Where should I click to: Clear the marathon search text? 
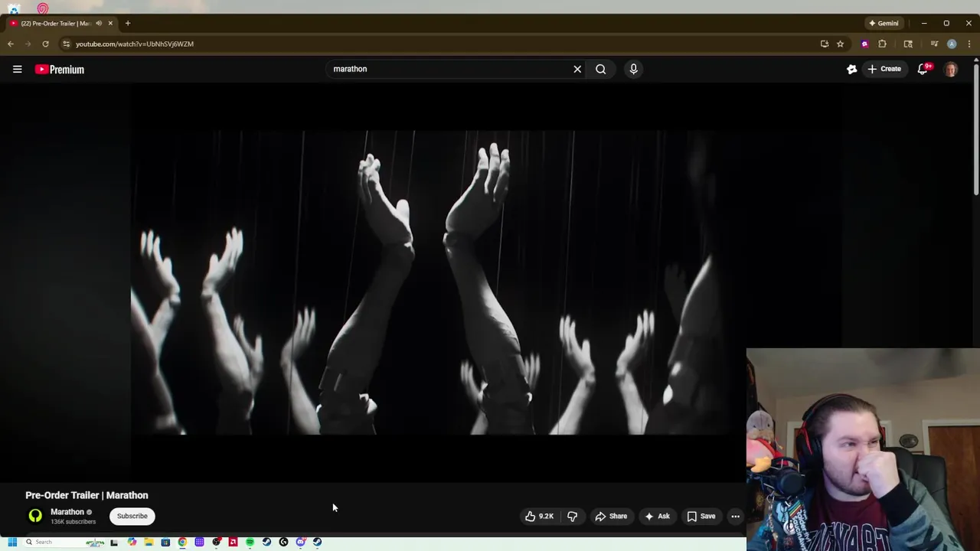pos(577,69)
